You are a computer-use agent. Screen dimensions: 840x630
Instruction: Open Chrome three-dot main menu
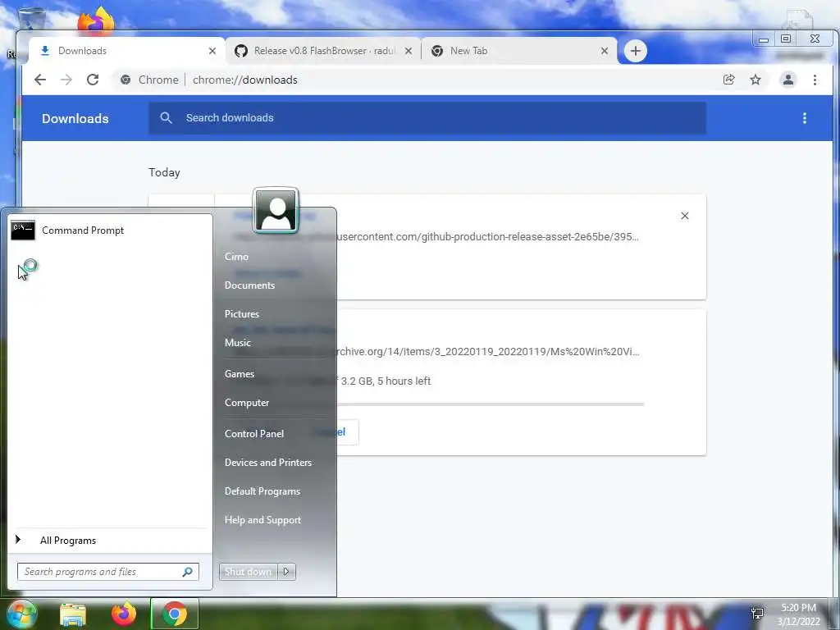click(815, 80)
